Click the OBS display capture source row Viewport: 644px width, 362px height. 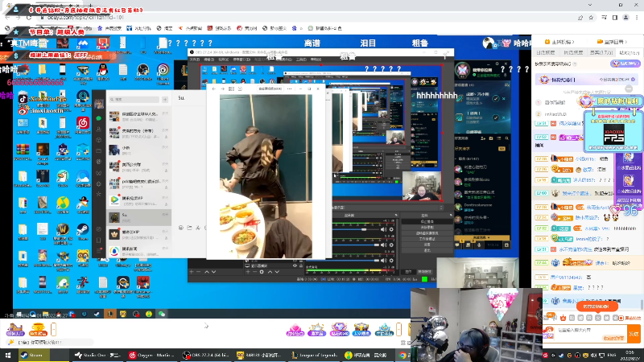coord(276,266)
